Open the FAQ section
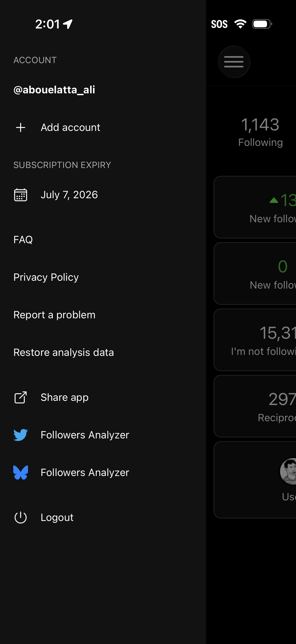This screenshot has height=644, width=296. click(23, 239)
